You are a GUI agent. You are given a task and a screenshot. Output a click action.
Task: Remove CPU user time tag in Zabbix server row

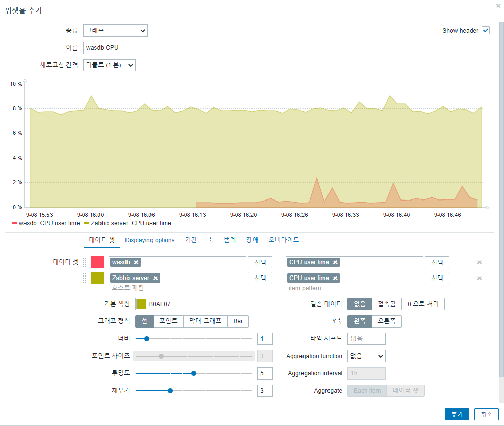pos(335,278)
